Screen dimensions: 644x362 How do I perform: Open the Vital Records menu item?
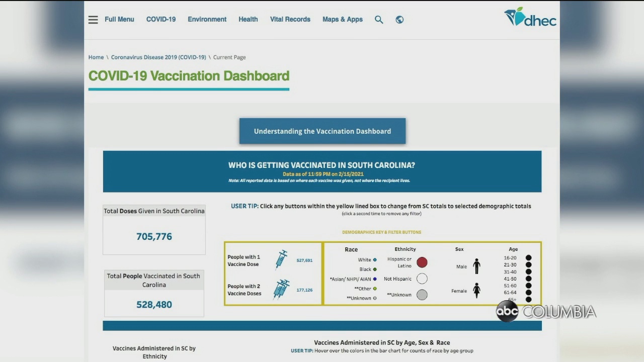(290, 20)
